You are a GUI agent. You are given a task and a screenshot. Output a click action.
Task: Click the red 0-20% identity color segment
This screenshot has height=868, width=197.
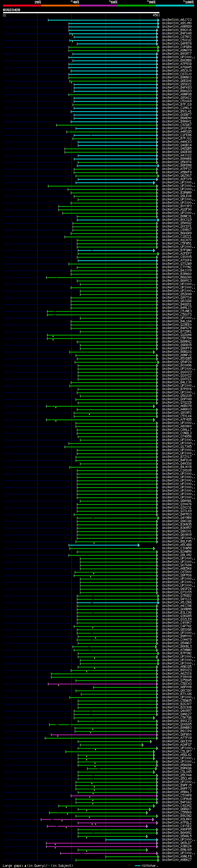click(22, 6)
